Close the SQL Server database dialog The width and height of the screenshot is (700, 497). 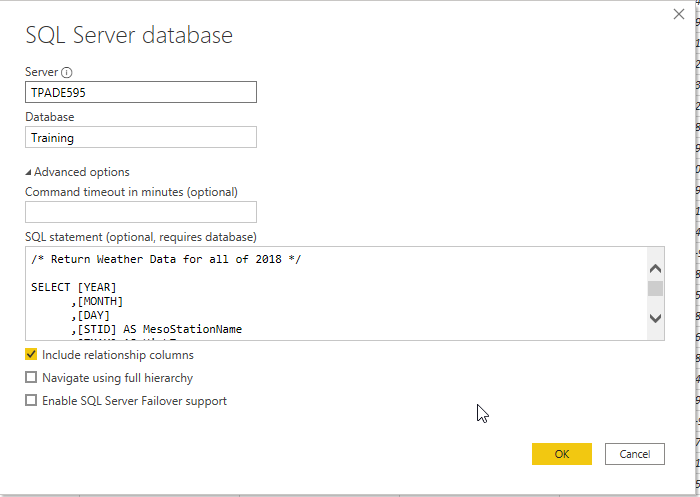[679, 14]
